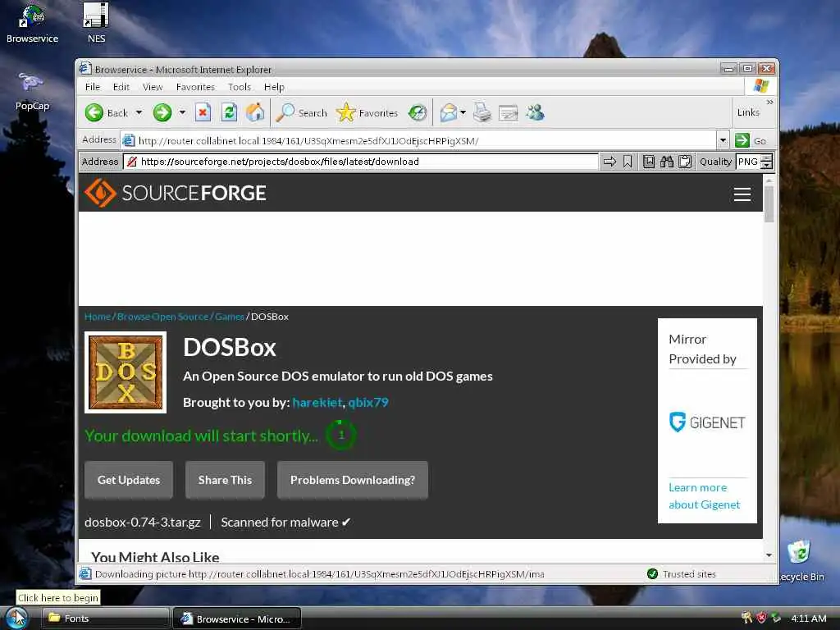Open the Messenger people icon

point(535,112)
